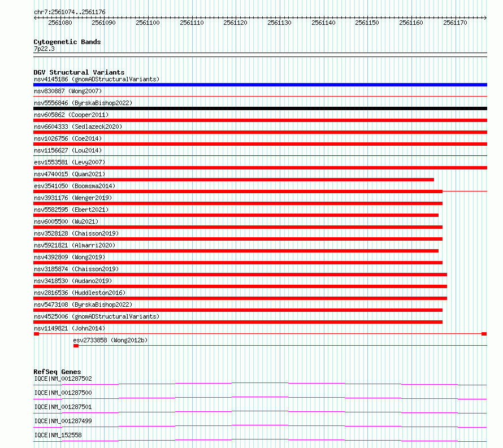Select the blue nsv4145186 variant bar

[x=260, y=85]
